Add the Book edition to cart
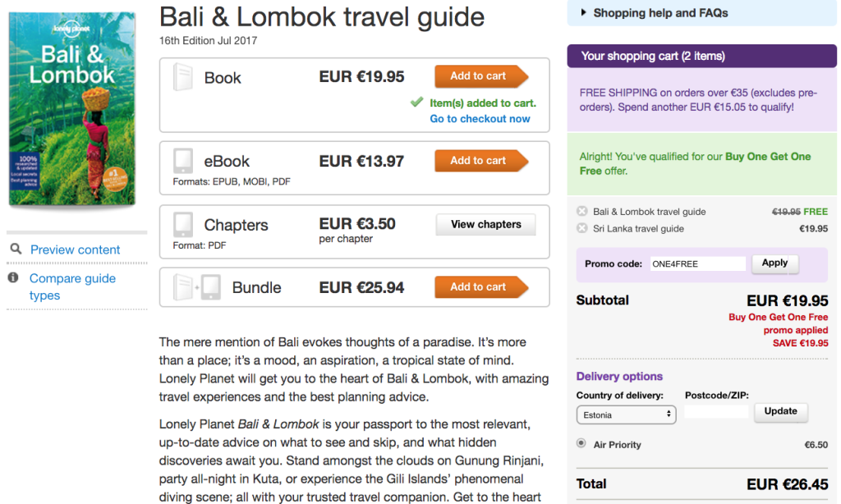Screen dimensions: 841x504 (480, 76)
